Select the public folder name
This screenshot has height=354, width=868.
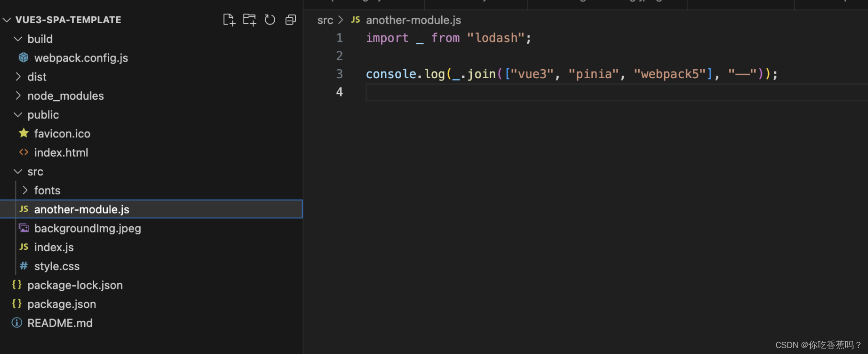click(43, 115)
